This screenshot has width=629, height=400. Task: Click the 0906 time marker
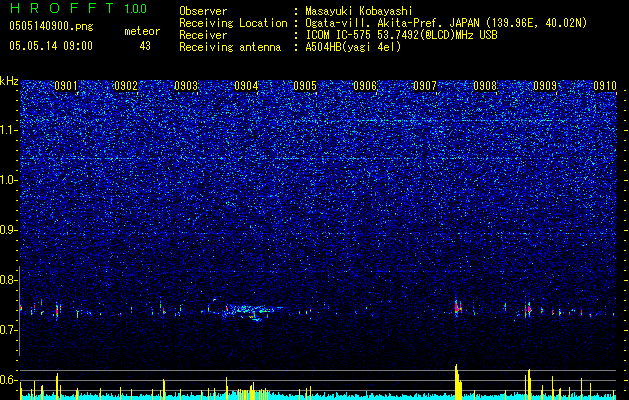pyautogui.click(x=365, y=86)
